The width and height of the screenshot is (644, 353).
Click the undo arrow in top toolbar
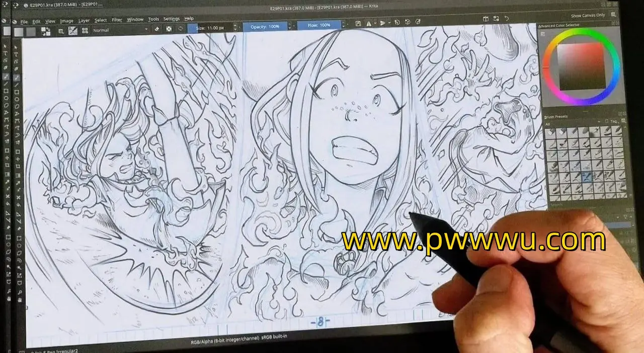(x=507, y=19)
